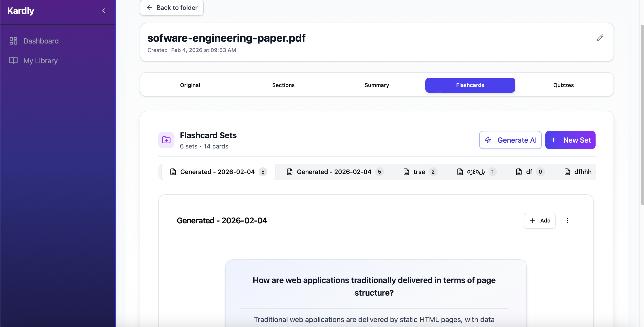The image size is (644, 327).
Task: Open the df flashcard set
Action: tap(530, 172)
